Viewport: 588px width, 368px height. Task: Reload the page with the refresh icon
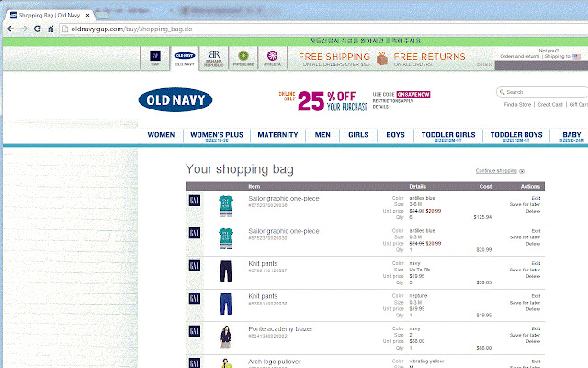tap(37, 29)
